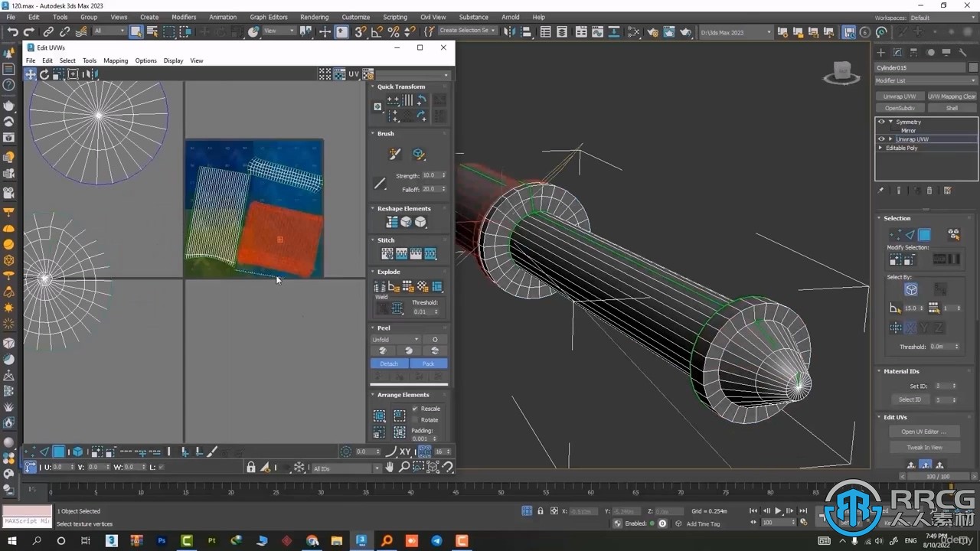Click the Strength value field in Brush rollout
This screenshot has width=980, height=551.
point(431,175)
